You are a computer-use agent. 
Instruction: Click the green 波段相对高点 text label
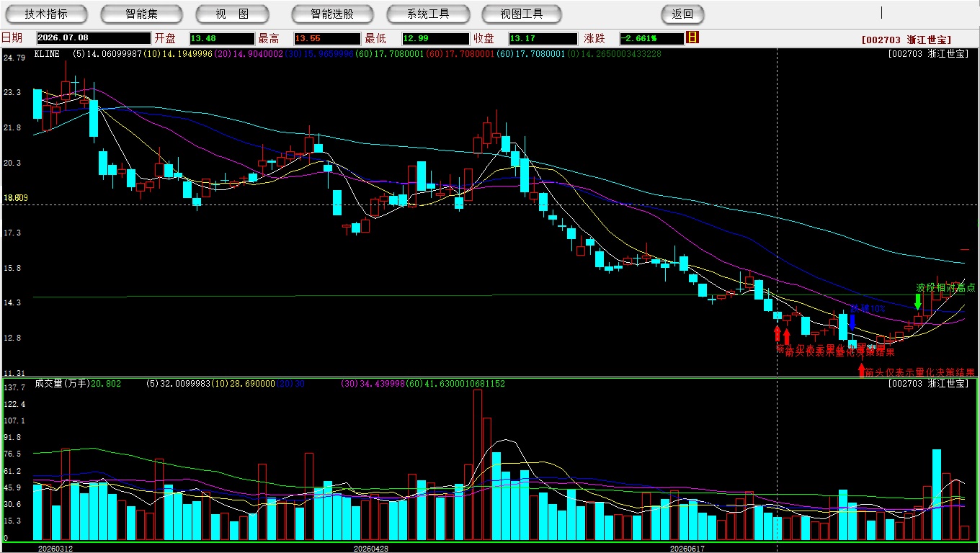(x=946, y=287)
